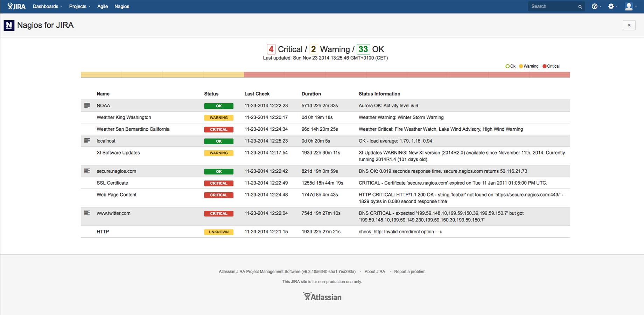Click the JIRA logo in header

point(16,6)
